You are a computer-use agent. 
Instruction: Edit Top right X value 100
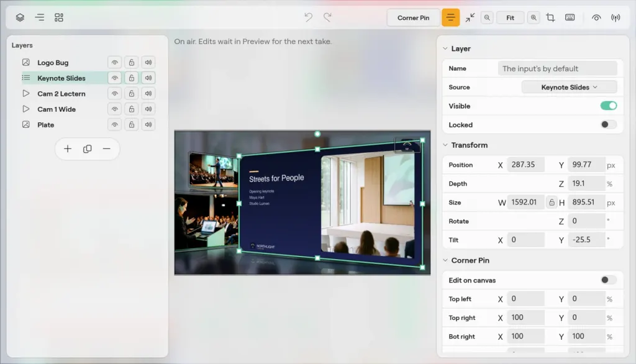525,317
